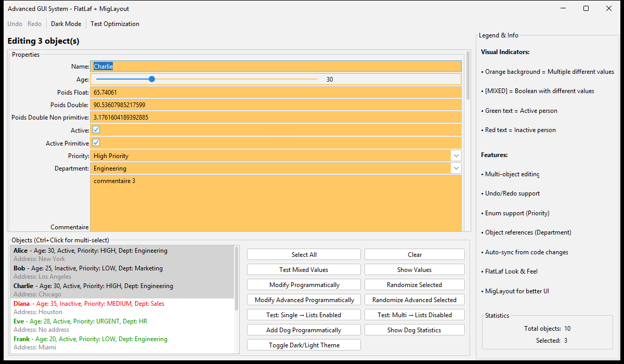624x364 pixels.
Task: Click the Address: Los Angeles line
Action: [x=43, y=277]
